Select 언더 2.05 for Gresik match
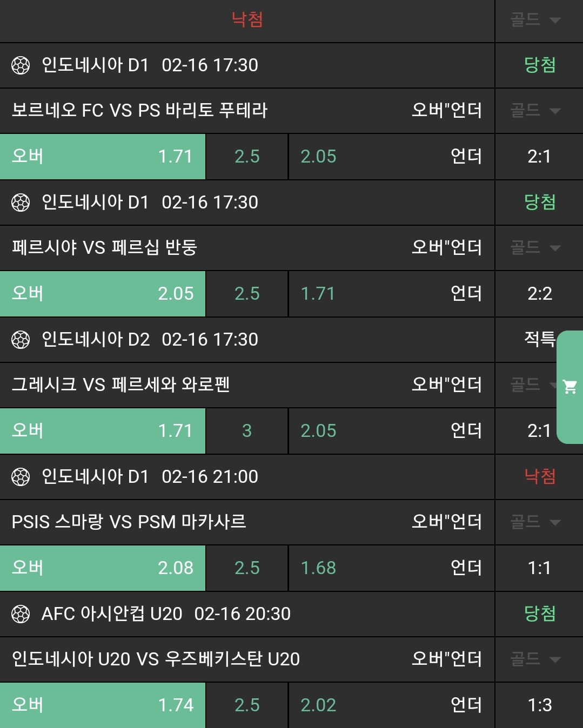 391,431
